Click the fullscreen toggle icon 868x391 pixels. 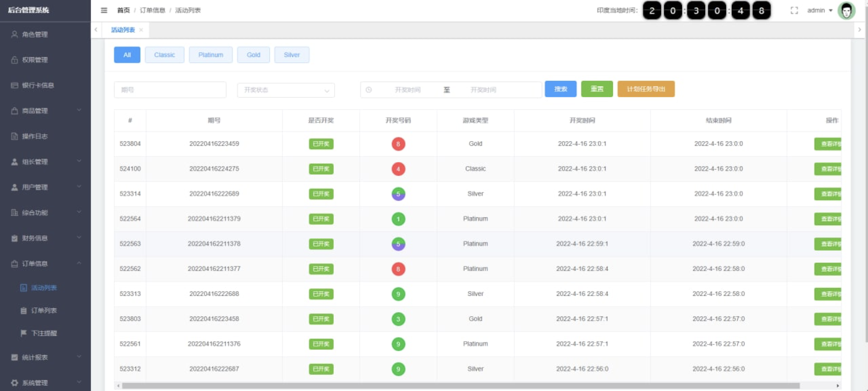[x=794, y=11]
